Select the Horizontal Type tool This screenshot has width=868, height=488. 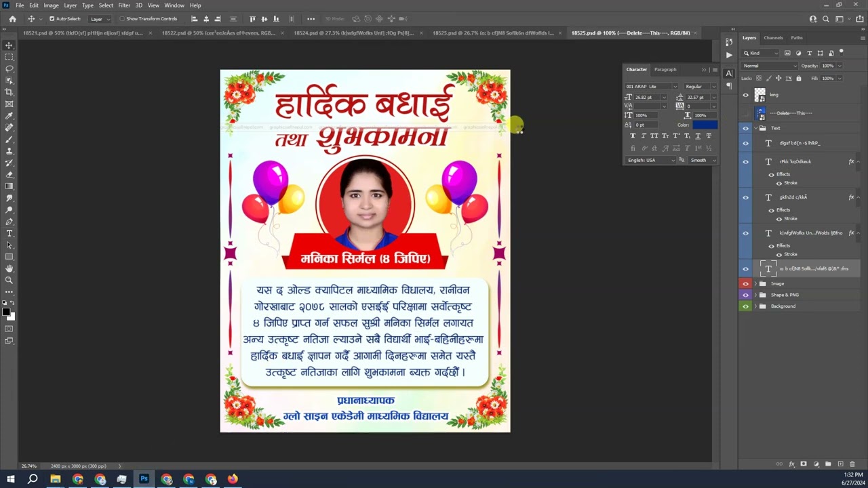pyautogui.click(x=9, y=233)
